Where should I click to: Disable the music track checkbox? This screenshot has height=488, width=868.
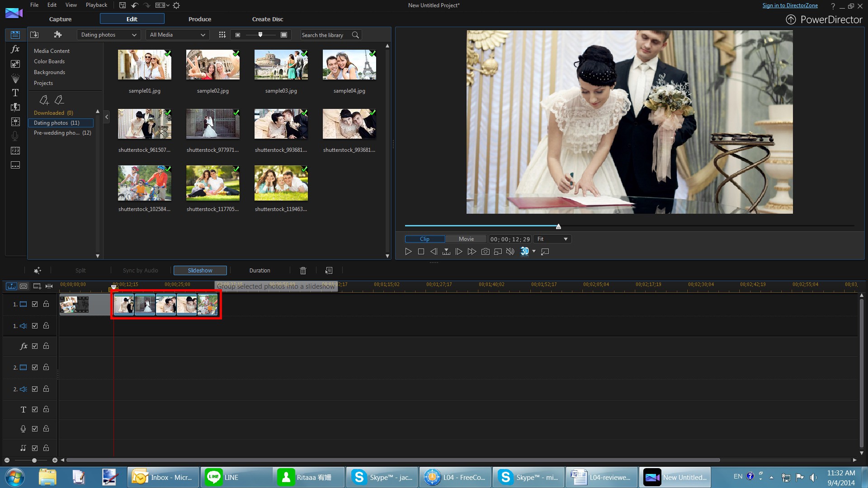coord(35,448)
